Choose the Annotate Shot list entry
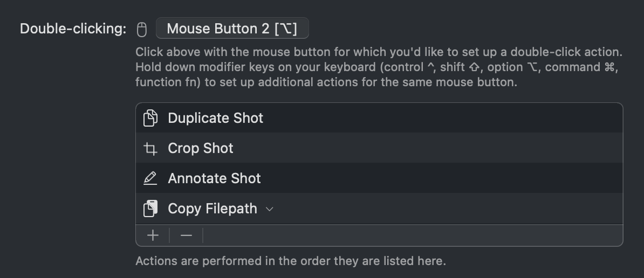 379,178
